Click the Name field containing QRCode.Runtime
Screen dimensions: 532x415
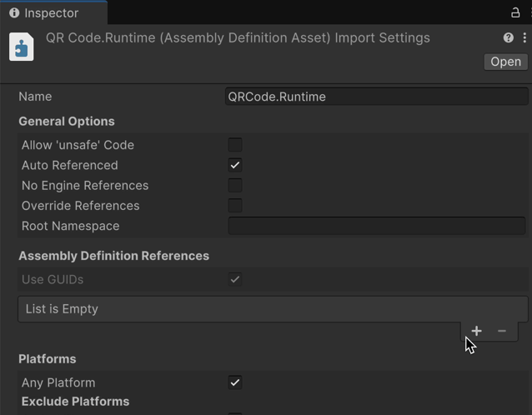tap(376, 97)
